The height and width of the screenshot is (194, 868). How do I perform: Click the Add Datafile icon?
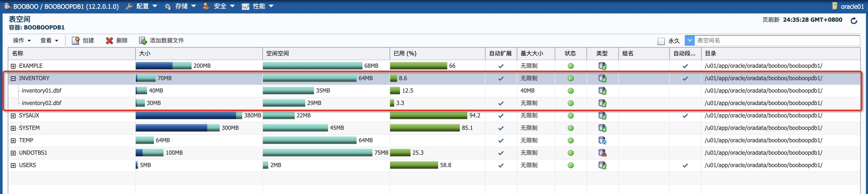point(143,41)
